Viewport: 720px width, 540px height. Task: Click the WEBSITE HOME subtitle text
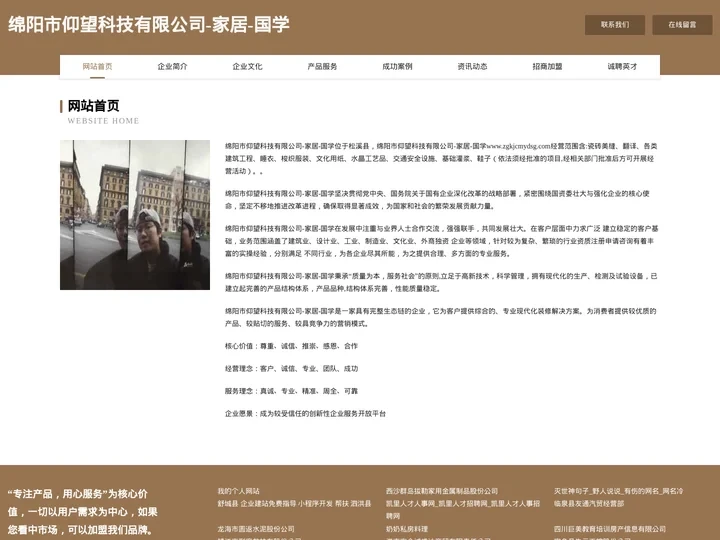[x=103, y=121]
